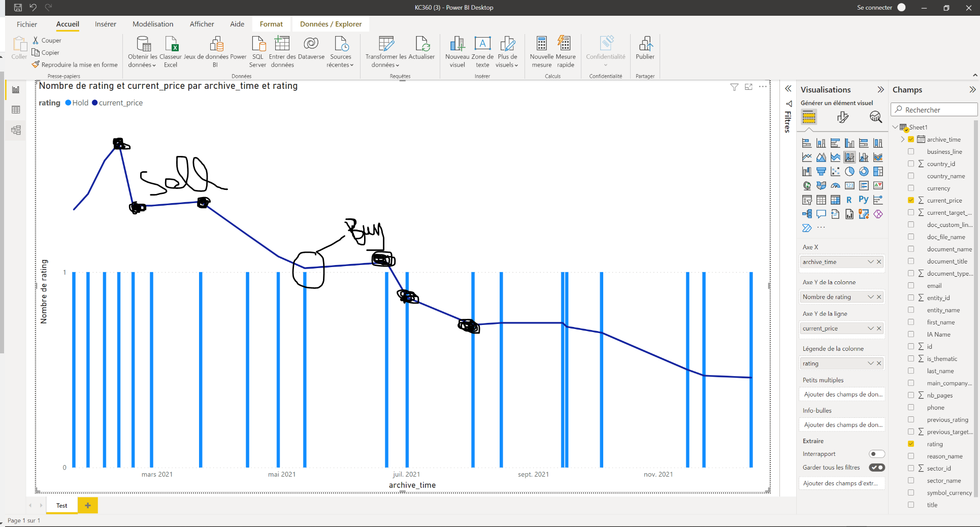This screenshot has height=527, width=980.
Task: Open more options ellipsis on the chart
Action: click(x=763, y=87)
